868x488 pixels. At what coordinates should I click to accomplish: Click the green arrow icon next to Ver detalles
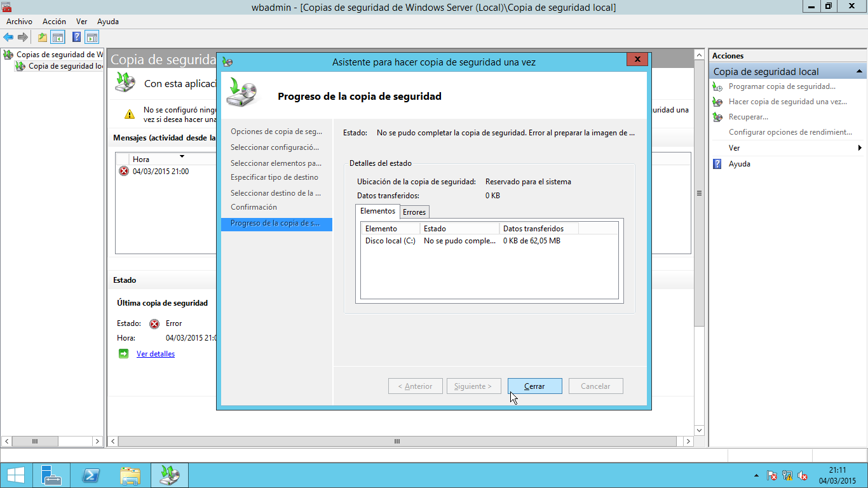[124, 354]
